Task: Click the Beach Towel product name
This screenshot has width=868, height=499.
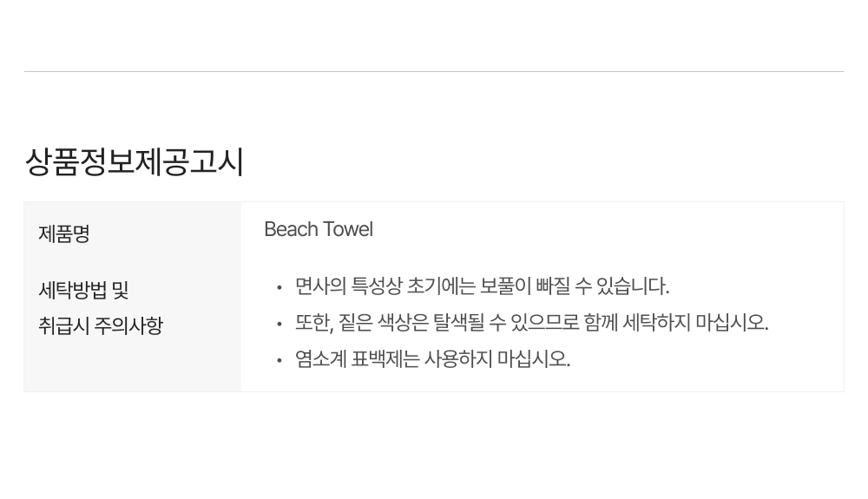Action: pyautogui.click(x=318, y=229)
